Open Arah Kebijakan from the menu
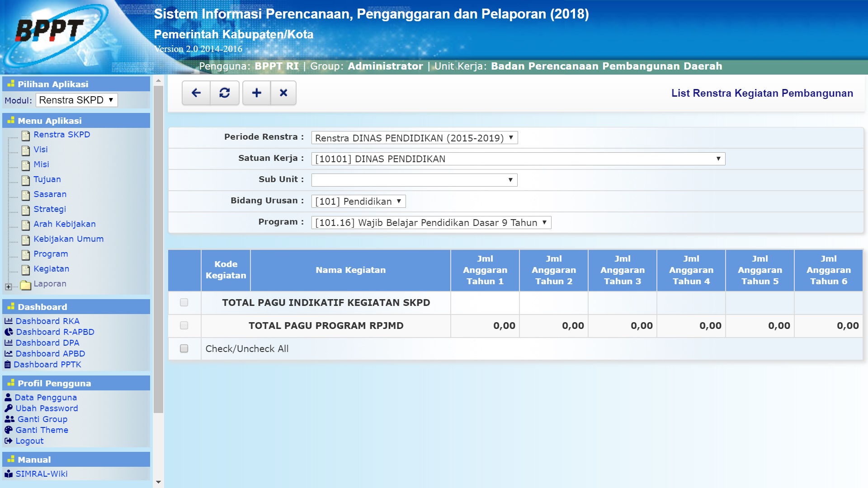The height and width of the screenshot is (488, 868). click(64, 224)
